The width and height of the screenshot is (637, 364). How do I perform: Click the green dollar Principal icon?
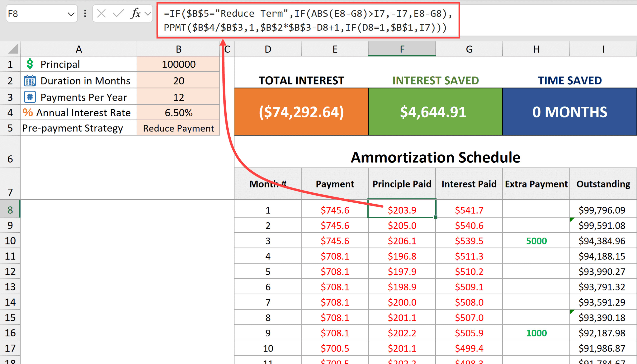click(x=30, y=64)
